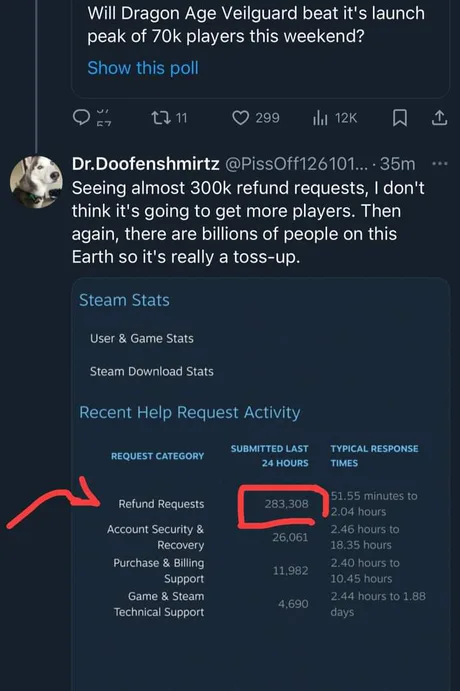Tap the reply tweet body text
460x691 pixels.
[x=248, y=223]
